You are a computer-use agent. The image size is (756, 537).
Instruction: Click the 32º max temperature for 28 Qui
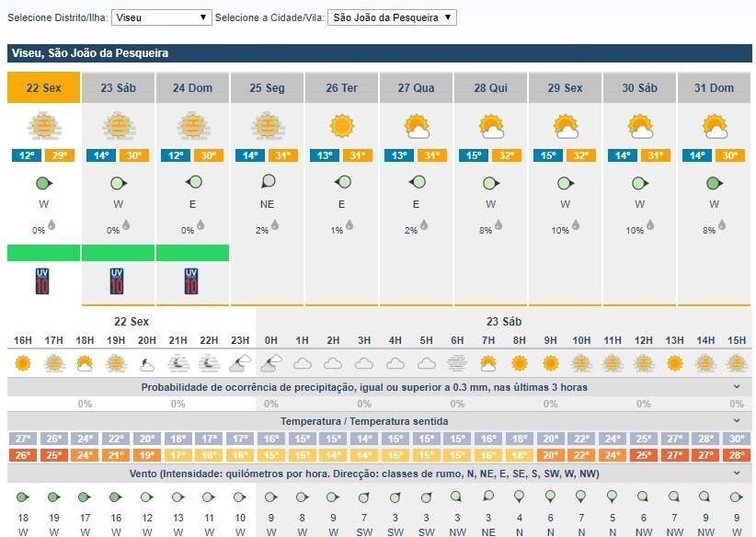coord(504,155)
